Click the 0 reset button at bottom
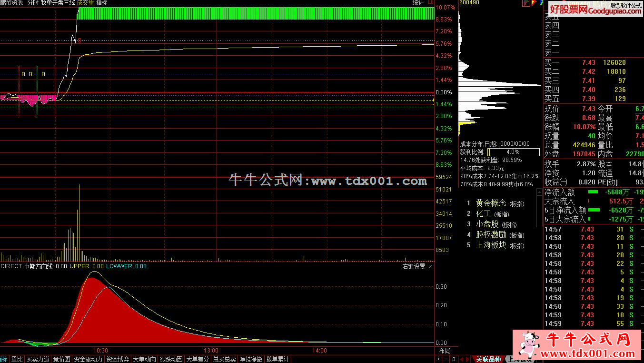This screenshot has height=363, width=644. click(x=454, y=359)
